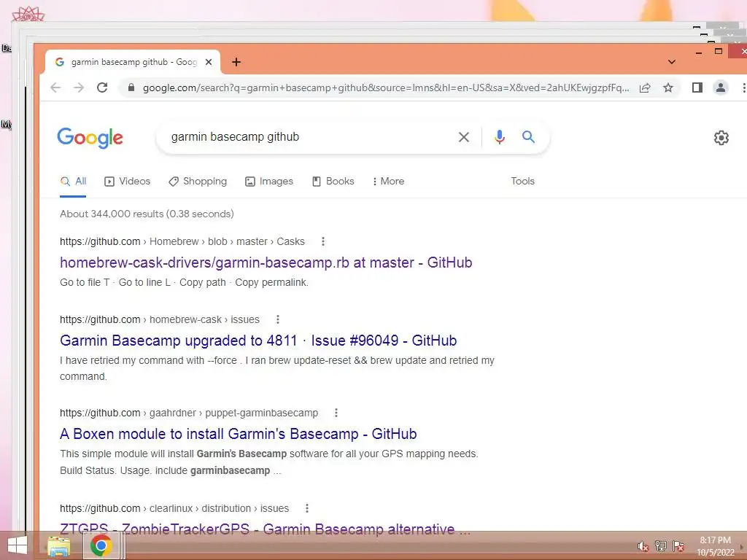Open the Action Center flag icon
This screenshot has width=747, height=560.
(x=678, y=546)
